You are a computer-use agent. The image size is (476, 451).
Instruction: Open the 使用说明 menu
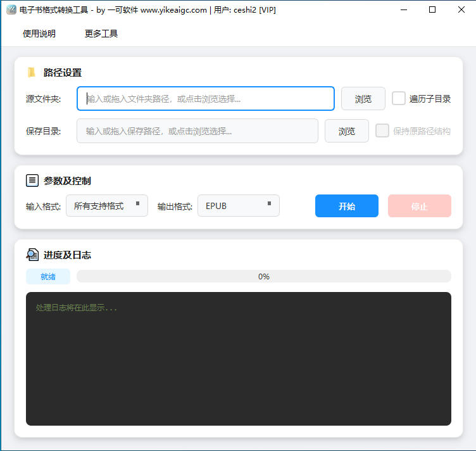(39, 34)
